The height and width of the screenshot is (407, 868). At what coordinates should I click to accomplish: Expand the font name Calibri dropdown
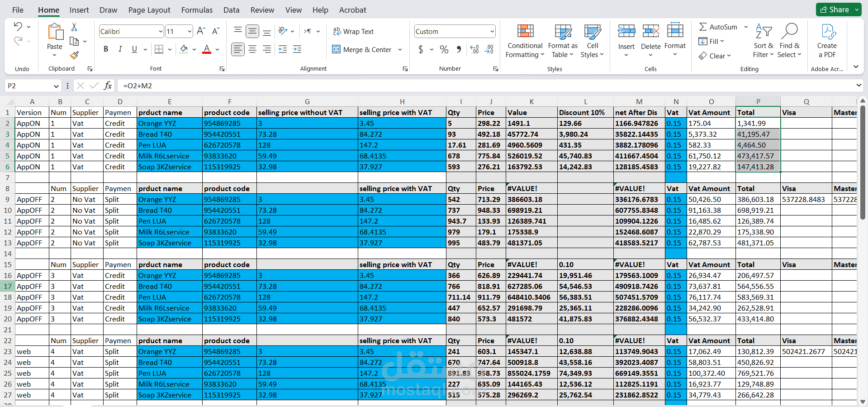pyautogui.click(x=161, y=31)
